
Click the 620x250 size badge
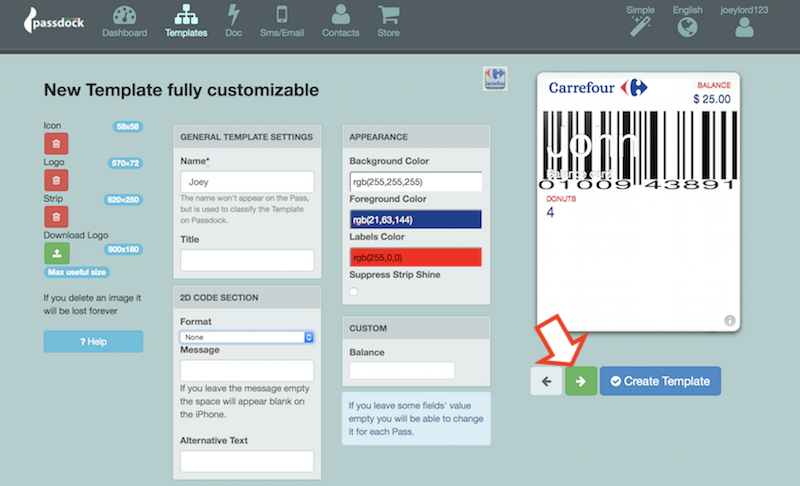coord(123,199)
